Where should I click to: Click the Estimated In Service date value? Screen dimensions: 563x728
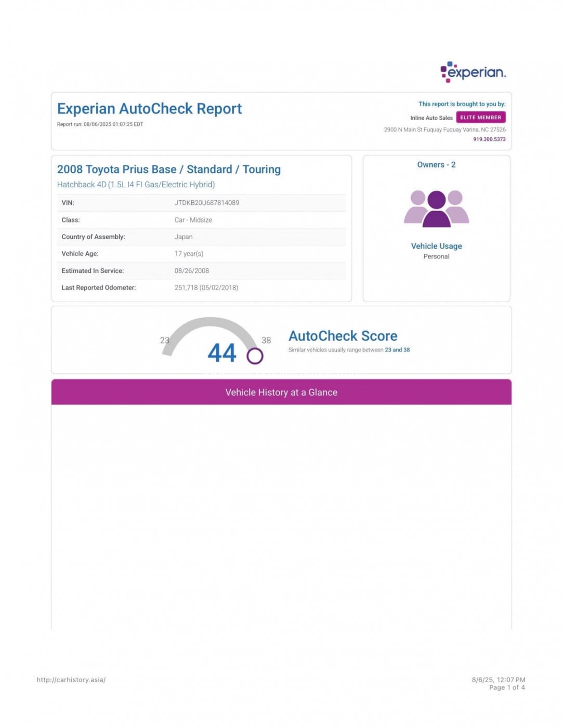pyautogui.click(x=191, y=271)
